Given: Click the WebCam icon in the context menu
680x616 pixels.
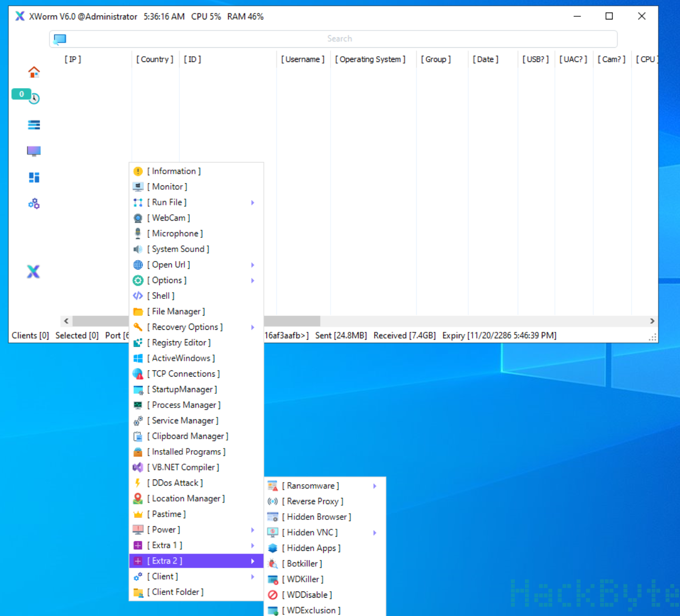Looking at the screenshot, I should click(138, 218).
